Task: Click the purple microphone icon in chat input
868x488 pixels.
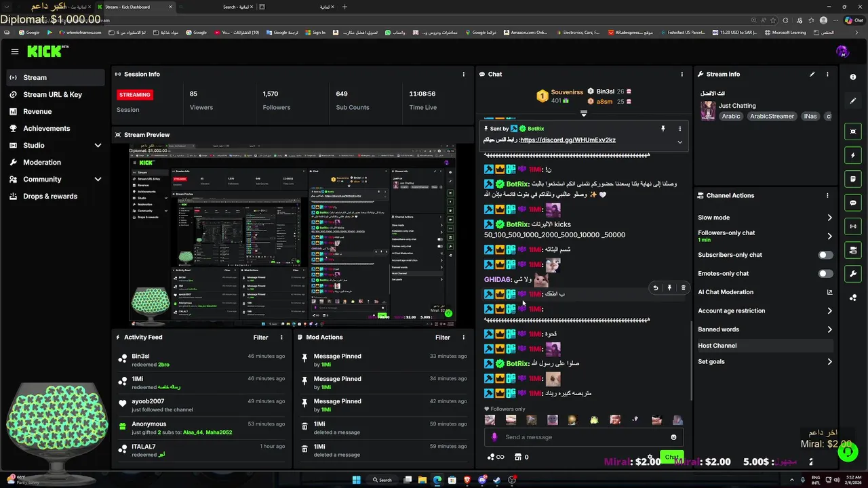Action: coord(494,437)
